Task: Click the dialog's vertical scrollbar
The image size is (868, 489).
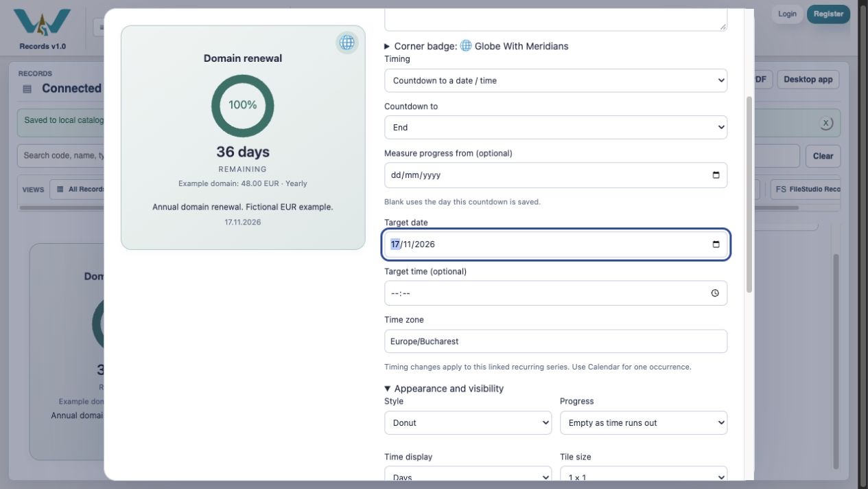Action: point(749,194)
